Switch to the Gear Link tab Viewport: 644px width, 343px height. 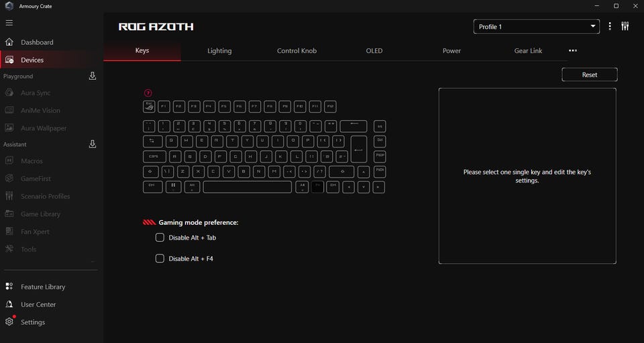click(x=528, y=50)
